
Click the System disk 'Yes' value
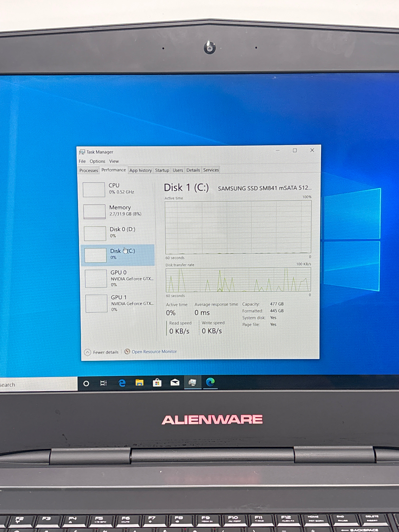coord(273,317)
